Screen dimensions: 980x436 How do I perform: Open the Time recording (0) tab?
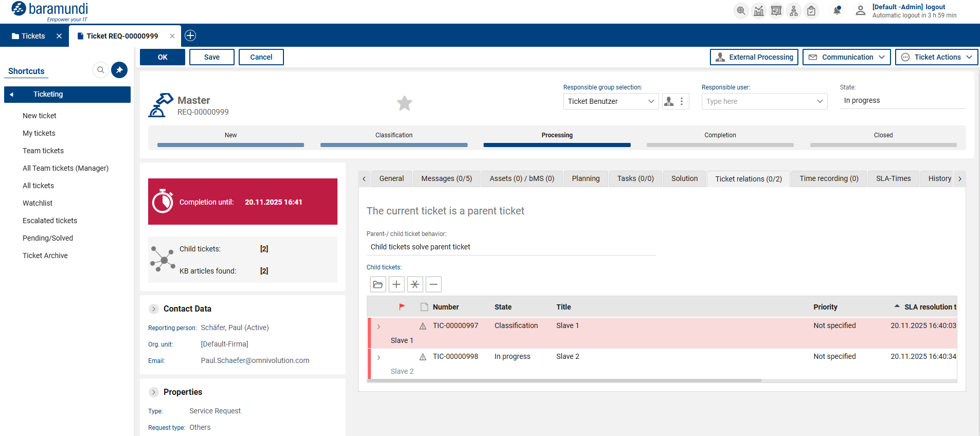click(828, 178)
